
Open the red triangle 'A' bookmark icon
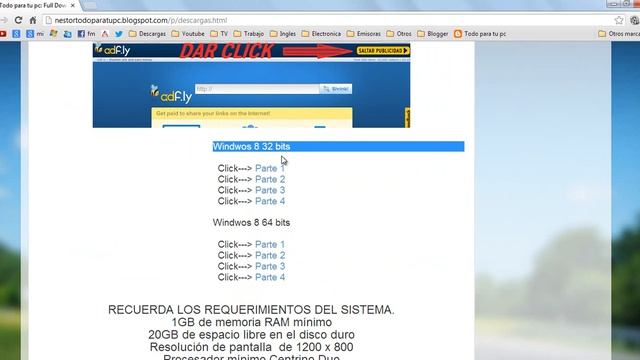tap(105, 34)
